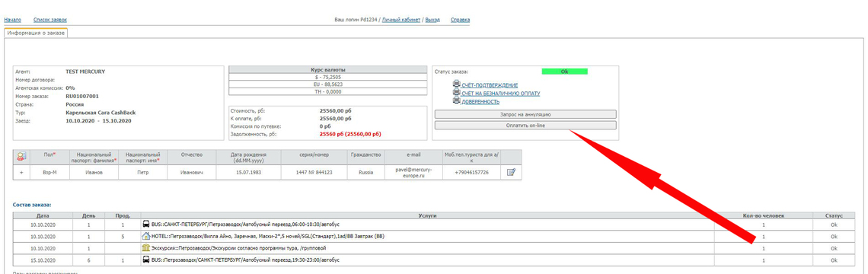Screen dimensions: 868x274
Task: Click the printer icon beside ДОВЕРЕННОСТЬ
Action: [456, 101]
